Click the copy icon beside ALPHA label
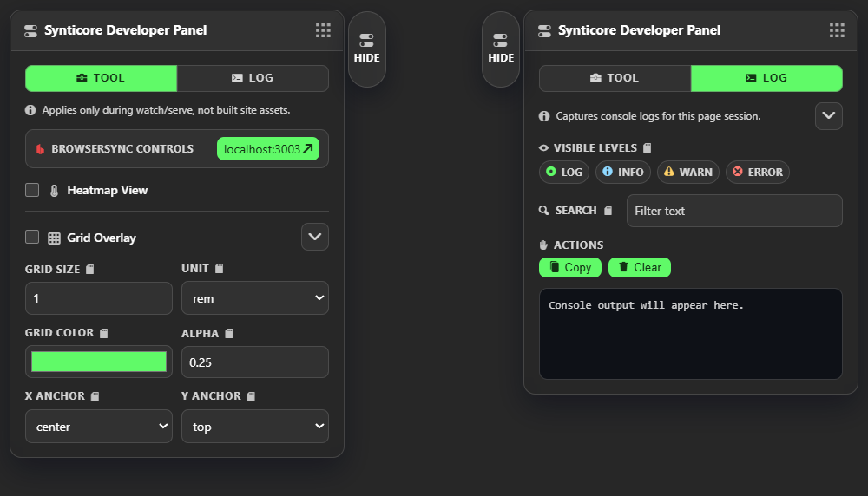The width and height of the screenshot is (868, 496). click(230, 333)
